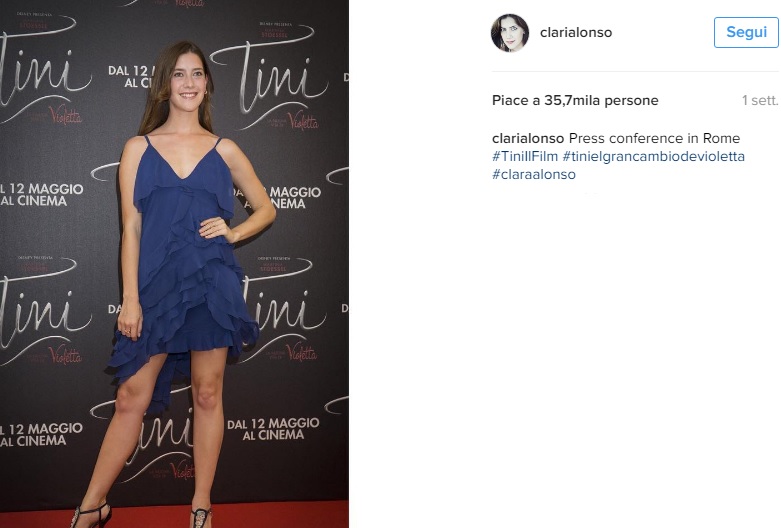Click clarialonso name in the caption

click(x=528, y=138)
